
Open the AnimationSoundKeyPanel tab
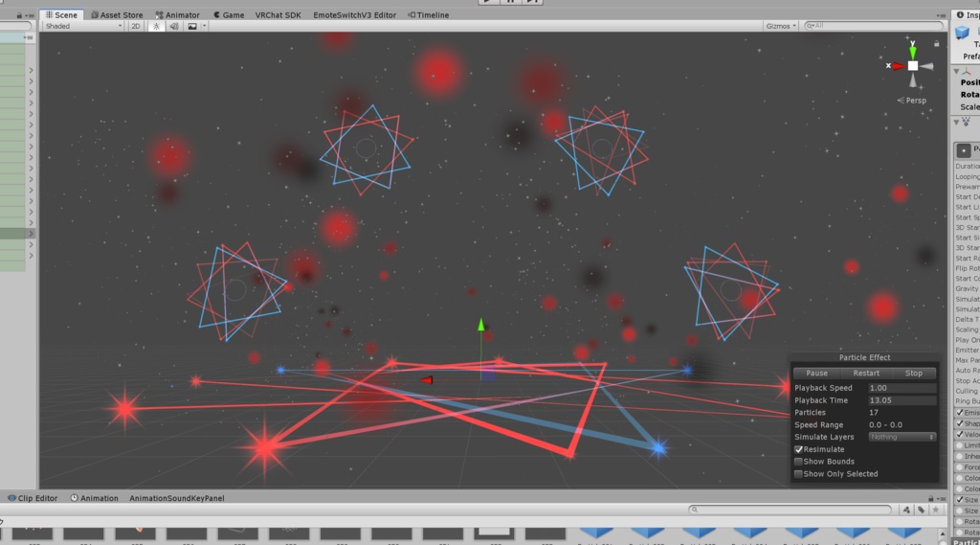(176, 498)
